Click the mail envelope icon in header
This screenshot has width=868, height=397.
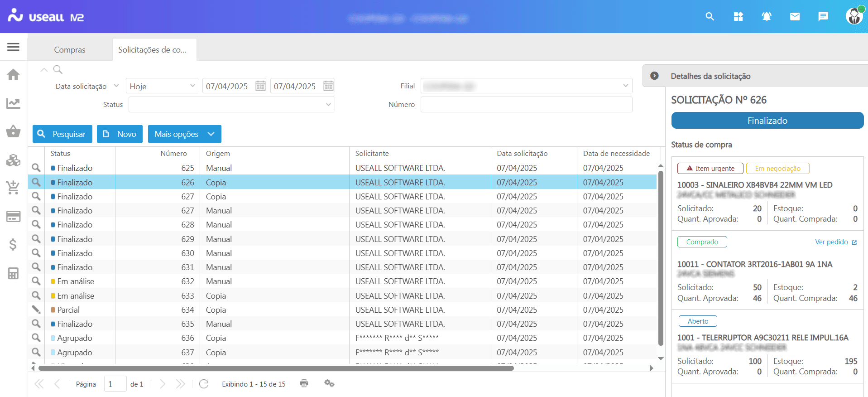795,17
